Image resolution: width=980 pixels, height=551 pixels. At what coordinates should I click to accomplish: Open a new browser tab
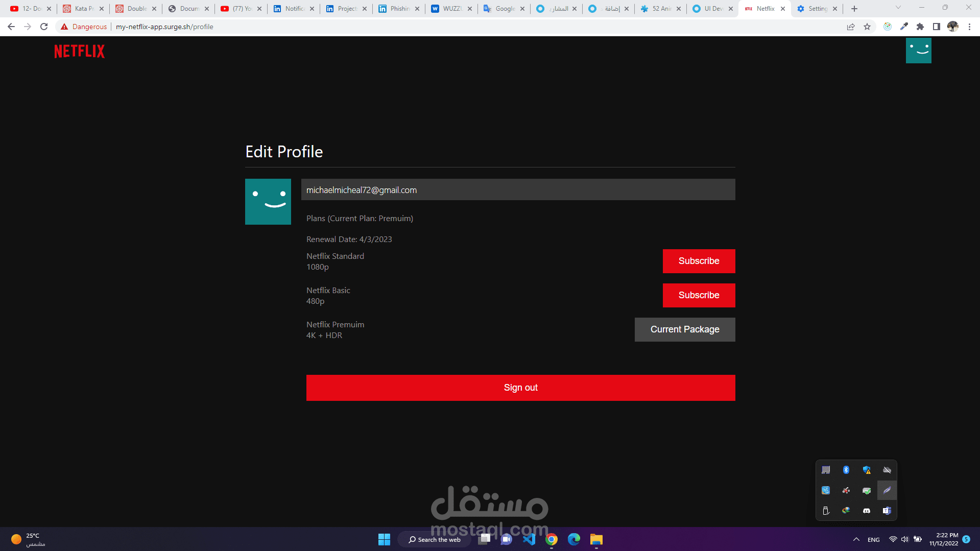pos(854,9)
